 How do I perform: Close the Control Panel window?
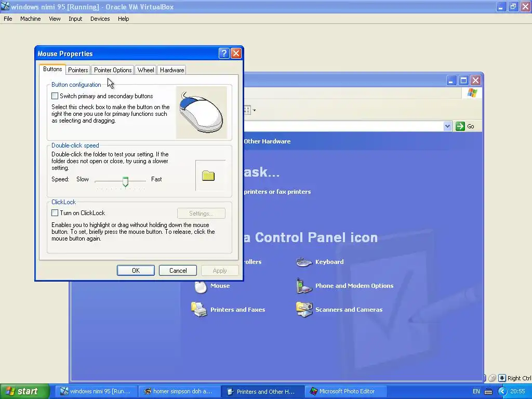click(x=476, y=81)
